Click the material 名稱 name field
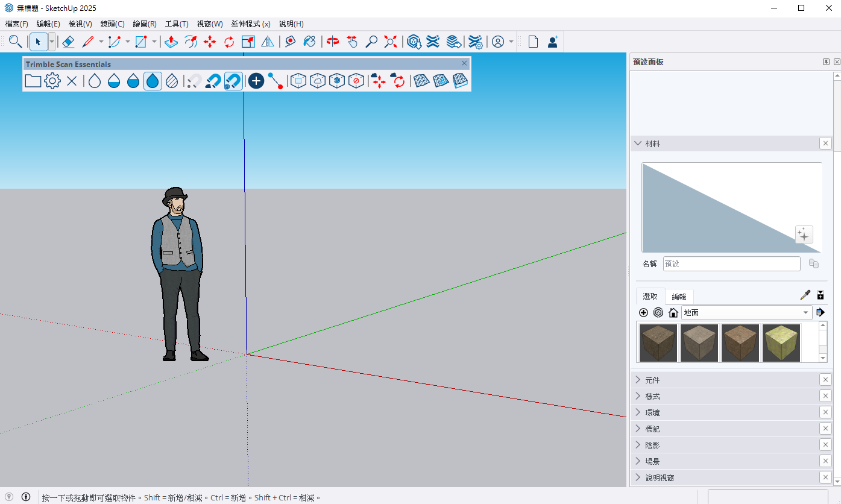 [731, 263]
